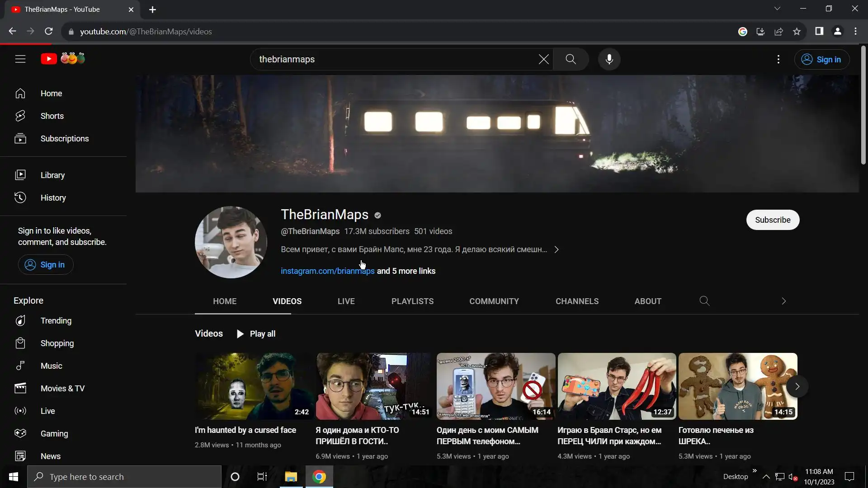The height and width of the screenshot is (488, 868).
Task: Toggle the browser side panel icon
Action: (x=819, y=32)
